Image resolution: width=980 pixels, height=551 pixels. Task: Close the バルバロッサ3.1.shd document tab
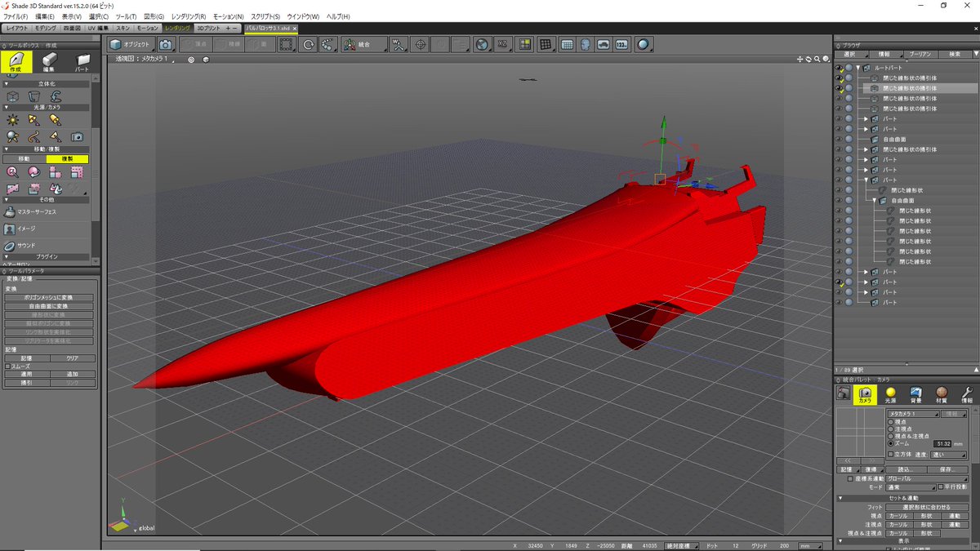pos(294,28)
